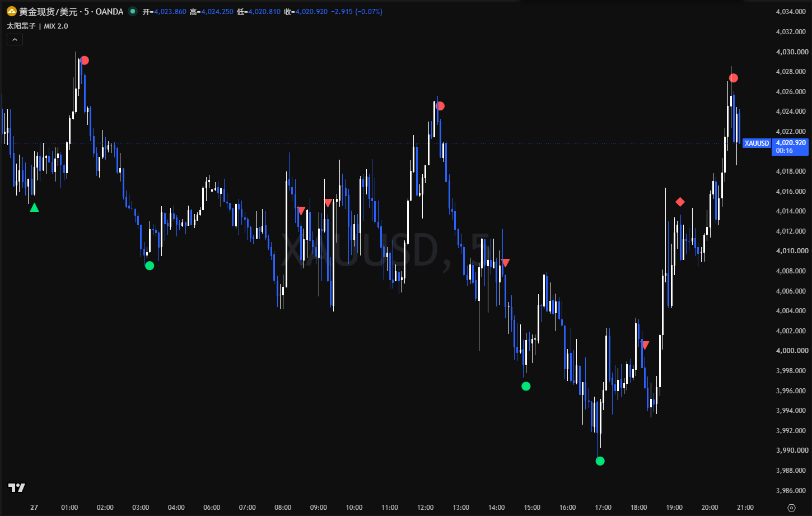
Task: Click the red diamond marker
Action: click(680, 202)
